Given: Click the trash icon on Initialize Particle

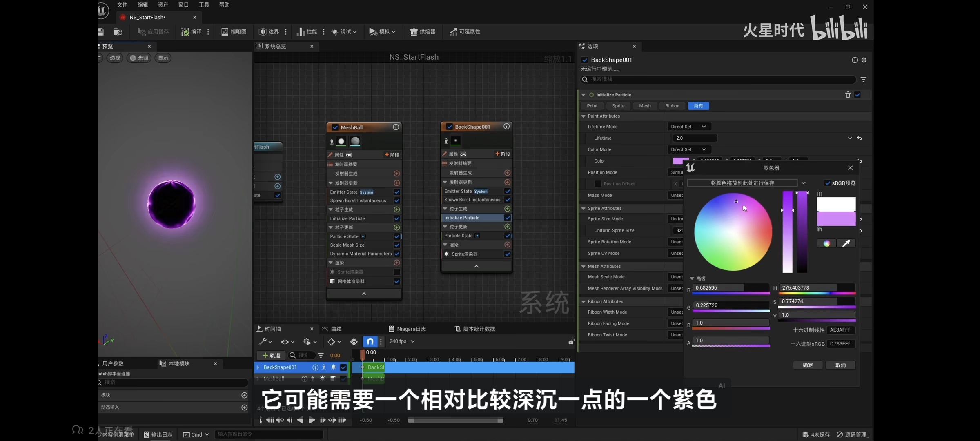Looking at the screenshot, I should pyautogui.click(x=848, y=95).
